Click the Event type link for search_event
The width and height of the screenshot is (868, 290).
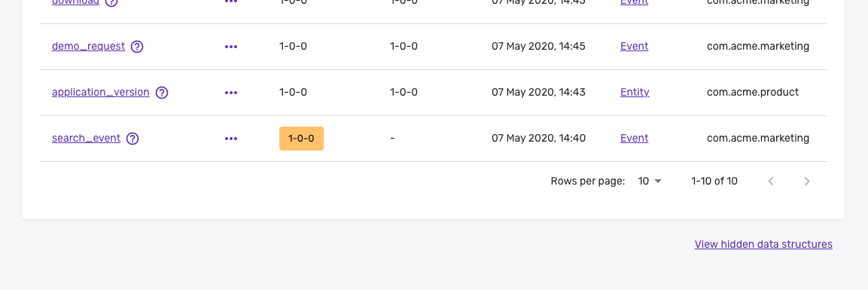point(635,139)
